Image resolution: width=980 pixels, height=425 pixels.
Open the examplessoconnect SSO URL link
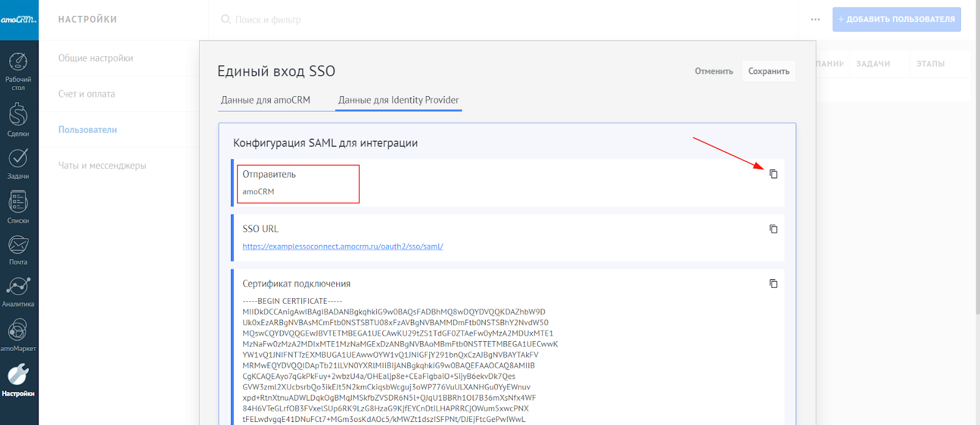point(342,246)
